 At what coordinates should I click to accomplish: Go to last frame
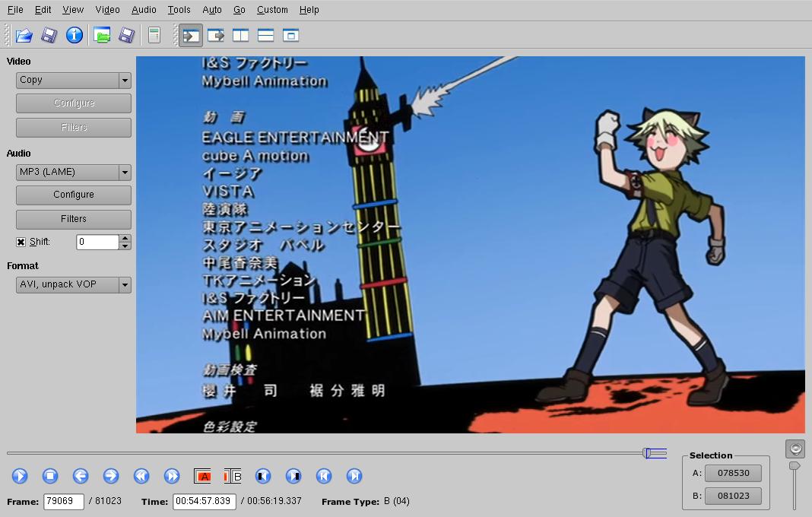click(354, 475)
